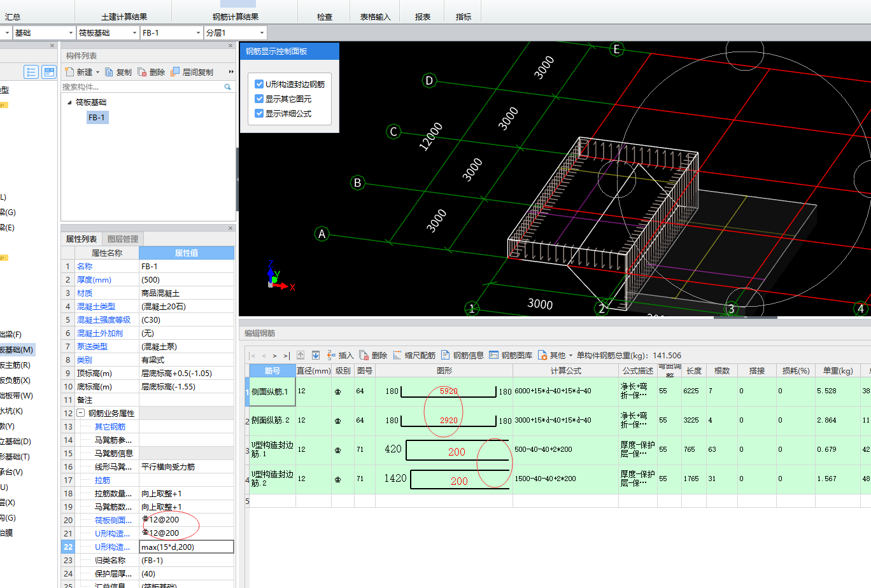Select the 侧面纵筋.2 row cell

272,420
